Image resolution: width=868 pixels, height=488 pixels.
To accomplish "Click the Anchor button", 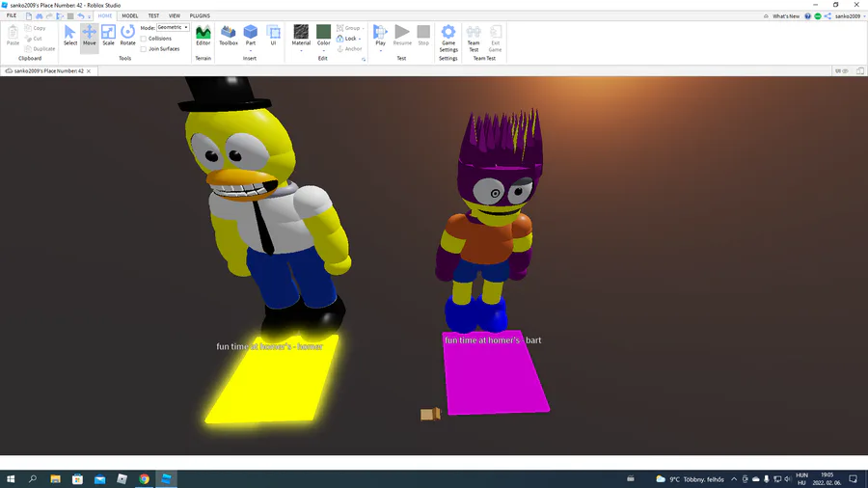I will click(x=349, y=48).
